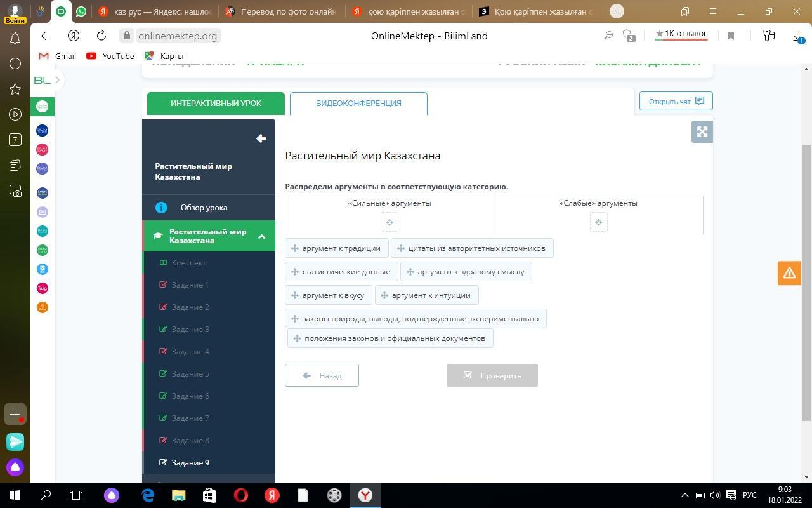Click Открыть чат button
This screenshot has width=812, height=508.
[676, 101]
